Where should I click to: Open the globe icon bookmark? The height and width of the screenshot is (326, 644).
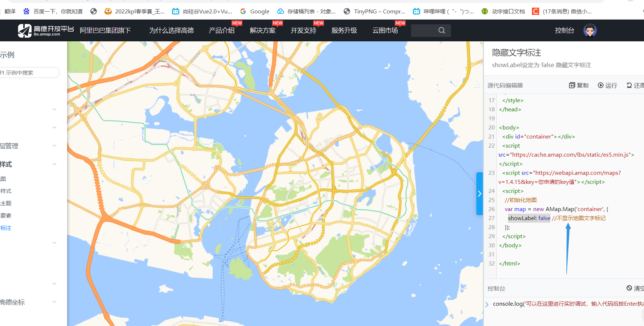click(x=94, y=11)
